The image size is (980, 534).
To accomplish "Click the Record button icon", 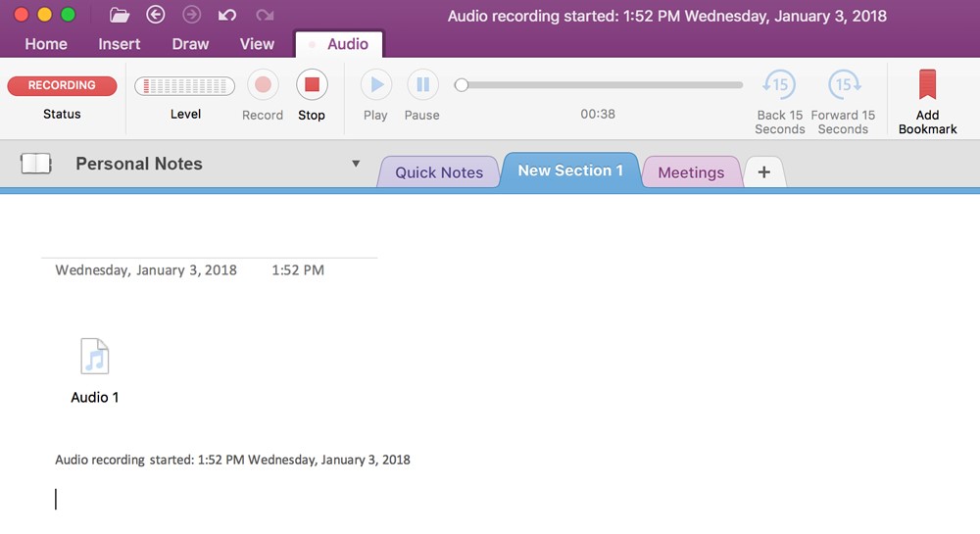I will click(263, 85).
